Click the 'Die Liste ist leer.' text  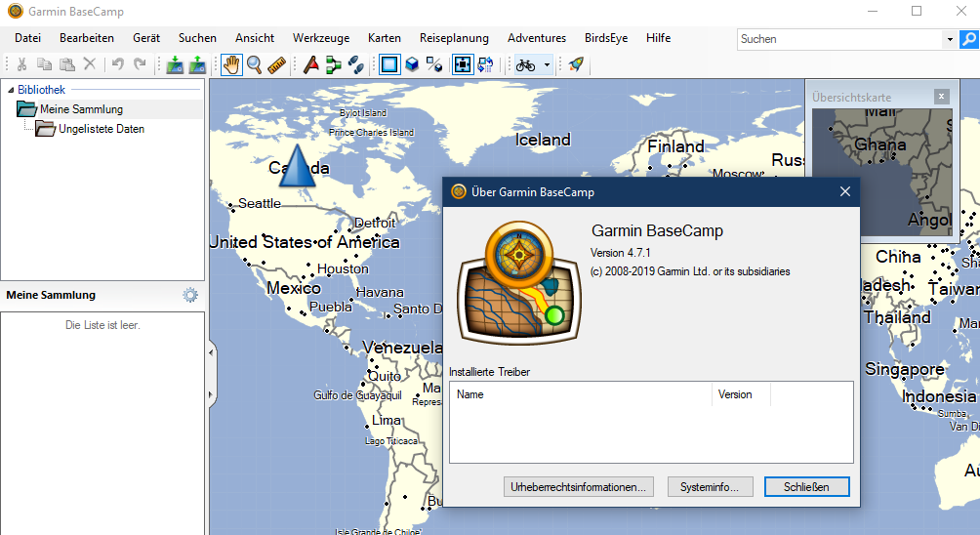point(102,325)
